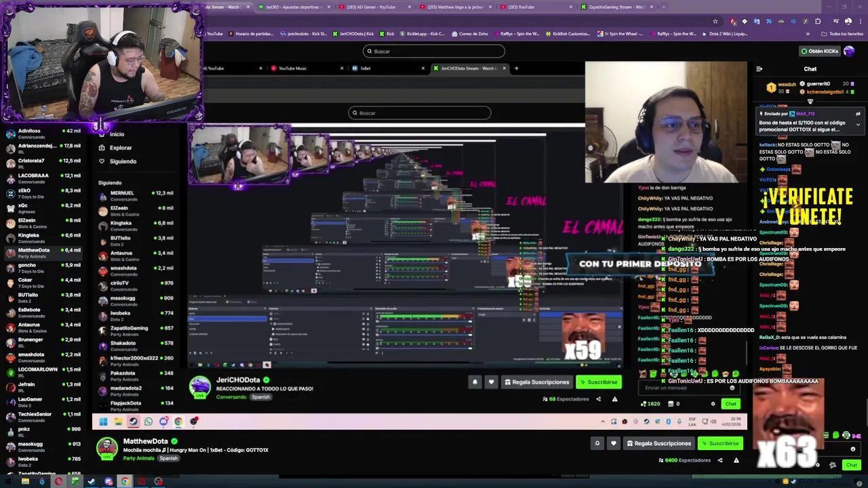Unpin the MAX_712 pinned chat message
Image resolution: width=868 pixels, height=488 pixels.
tap(858, 114)
